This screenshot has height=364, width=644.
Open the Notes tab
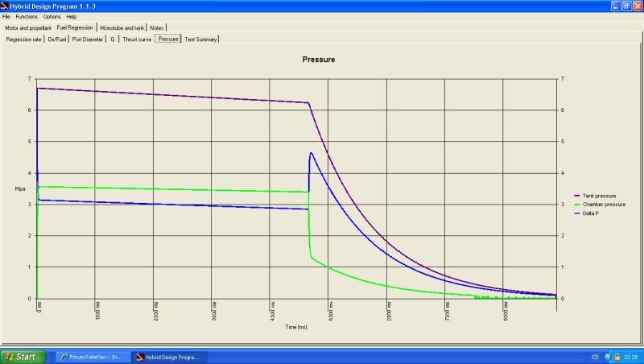pos(157,27)
